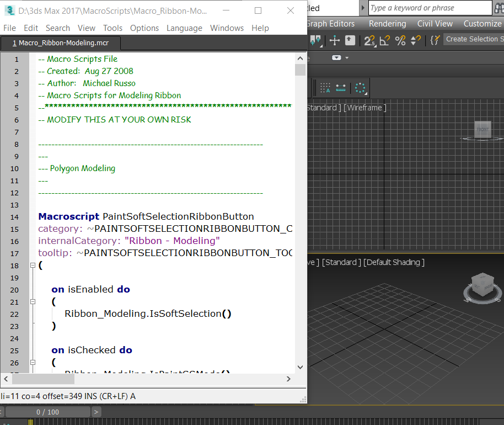
Task: Collapse the code fold on line 18
Action: tap(33, 265)
